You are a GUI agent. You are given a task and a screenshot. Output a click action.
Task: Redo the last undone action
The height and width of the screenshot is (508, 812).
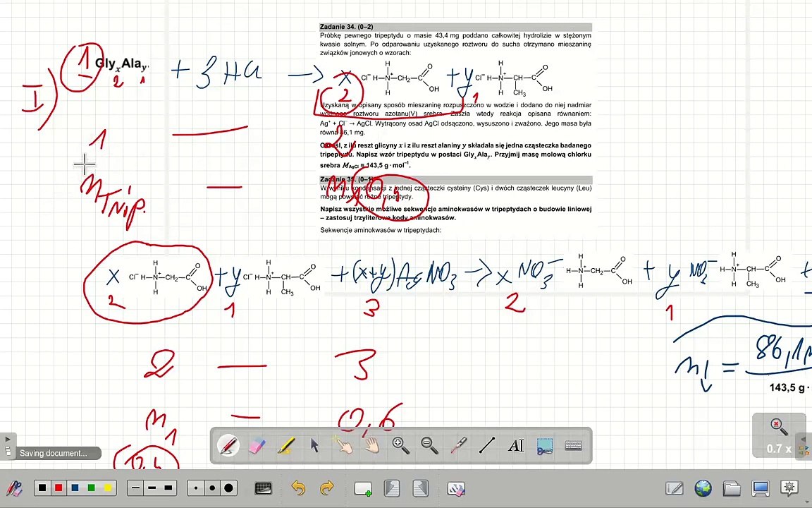[x=327, y=488]
